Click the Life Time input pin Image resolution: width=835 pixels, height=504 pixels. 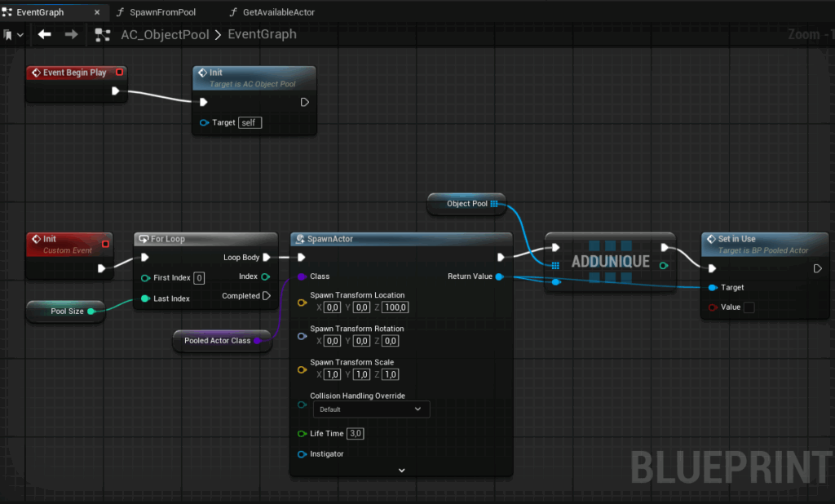pos(302,434)
